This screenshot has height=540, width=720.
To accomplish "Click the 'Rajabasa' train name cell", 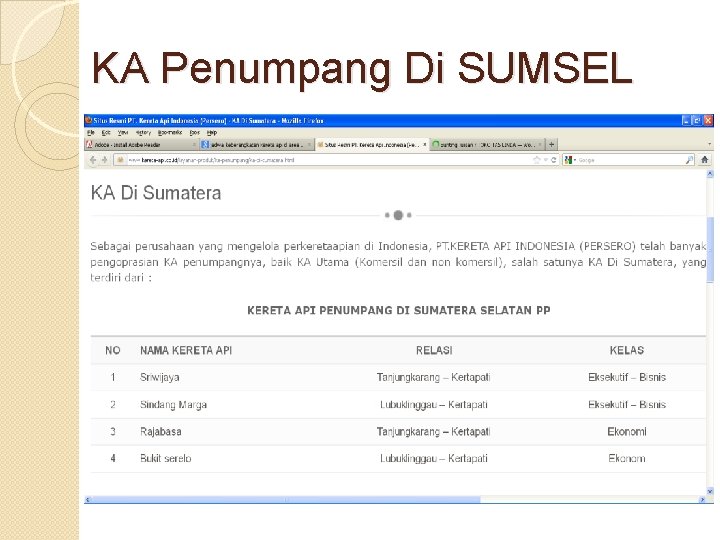I will click(161, 432).
